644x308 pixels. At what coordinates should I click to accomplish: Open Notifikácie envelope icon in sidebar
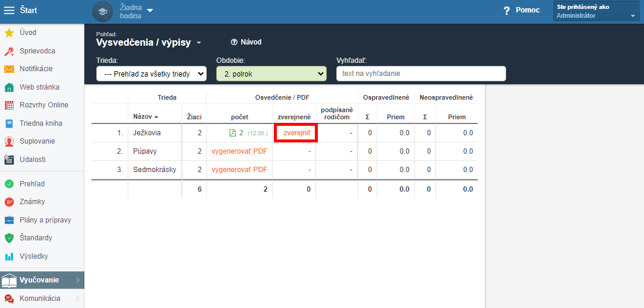click(9, 69)
